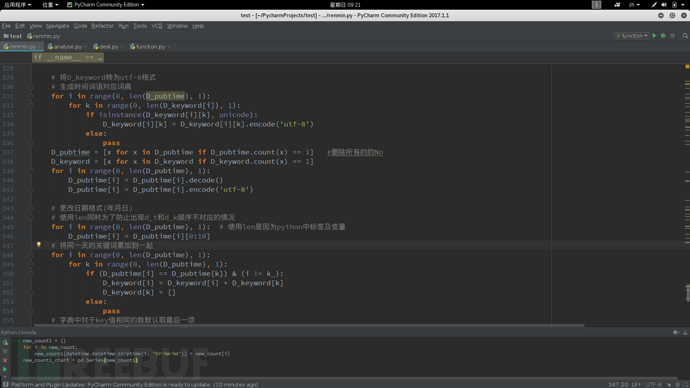Open the Refactor menu
Viewport: 690px width, 388px height.
click(x=103, y=26)
